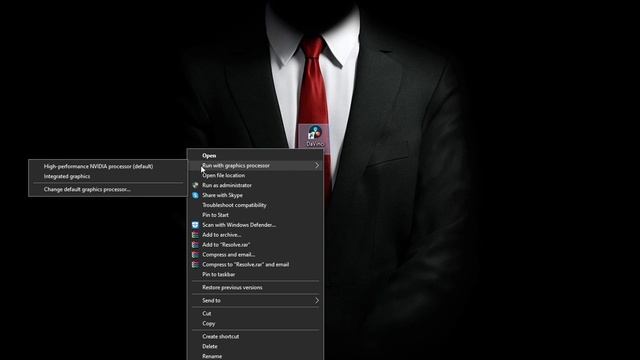The height and width of the screenshot is (360, 640).
Task: Select Scan with Windows Defender
Action: pos(256,225)
